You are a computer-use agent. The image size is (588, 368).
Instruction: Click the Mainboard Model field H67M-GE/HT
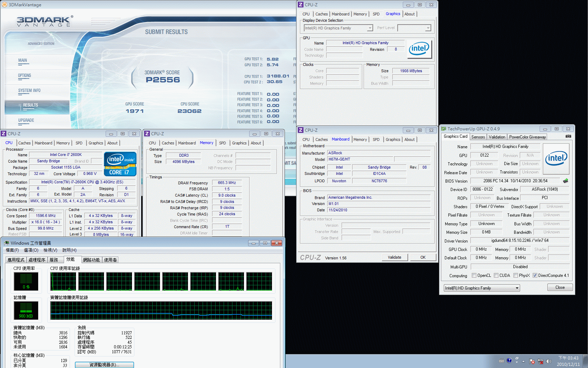(x=360, y=159)
